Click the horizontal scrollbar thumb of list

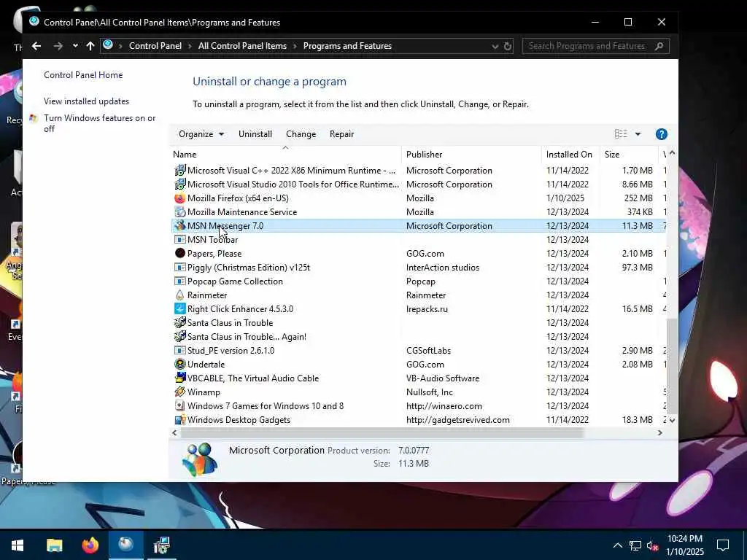click(x=382, y=433)
